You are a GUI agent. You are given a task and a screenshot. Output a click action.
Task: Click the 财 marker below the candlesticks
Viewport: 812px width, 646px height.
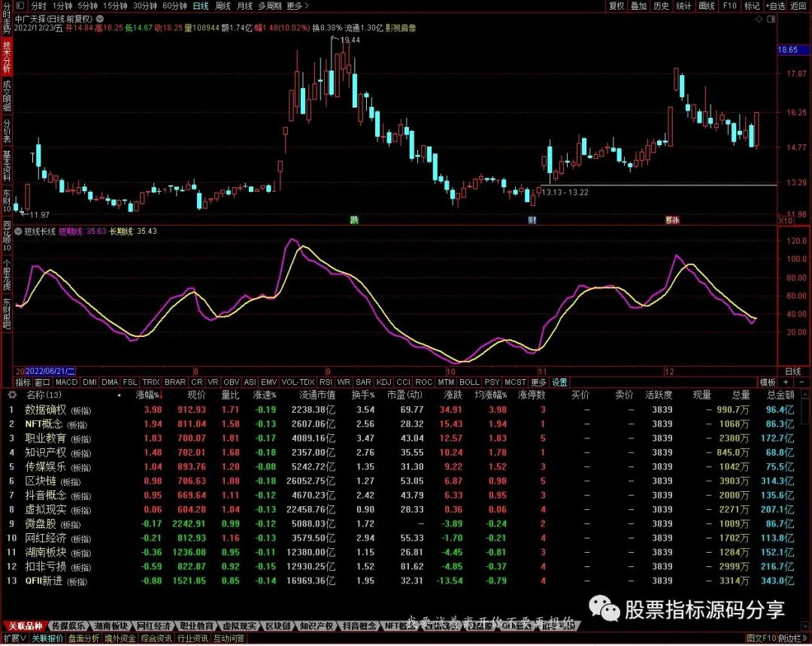coord(532,220)
